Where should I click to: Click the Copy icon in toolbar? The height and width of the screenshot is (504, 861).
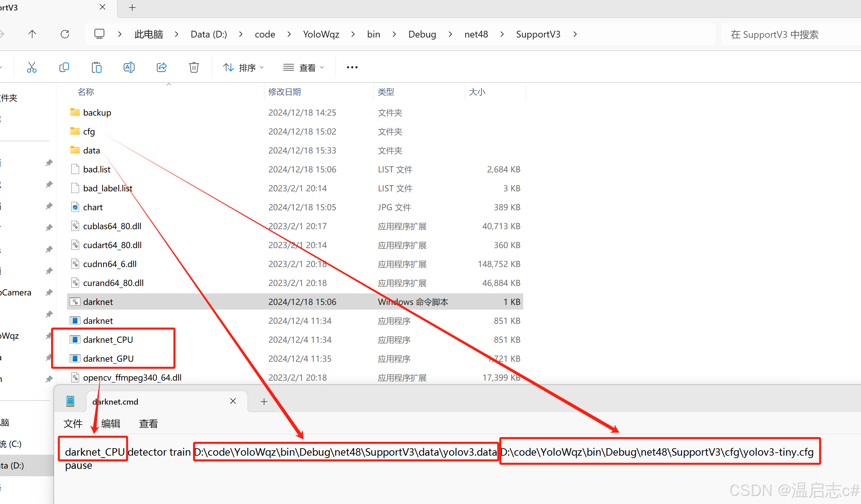pos(64,67)
